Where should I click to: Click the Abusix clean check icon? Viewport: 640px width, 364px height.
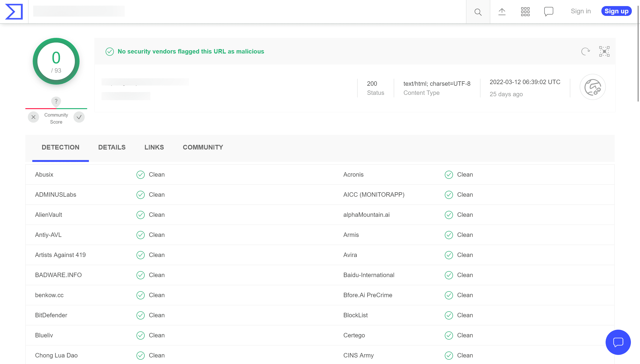pyautogui.click(x=140, y=175)
